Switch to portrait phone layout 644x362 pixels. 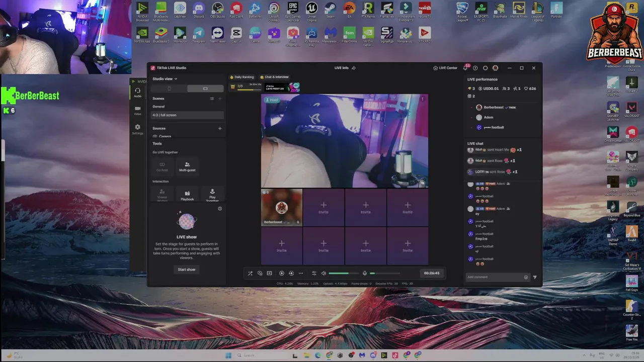coord(170,88)
